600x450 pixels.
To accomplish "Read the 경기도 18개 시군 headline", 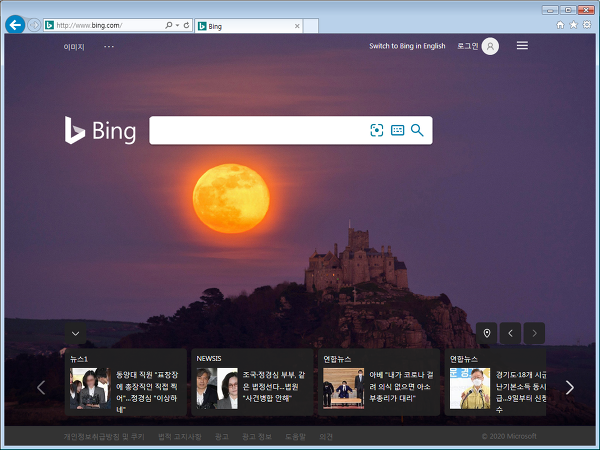I will click(521, 392).
